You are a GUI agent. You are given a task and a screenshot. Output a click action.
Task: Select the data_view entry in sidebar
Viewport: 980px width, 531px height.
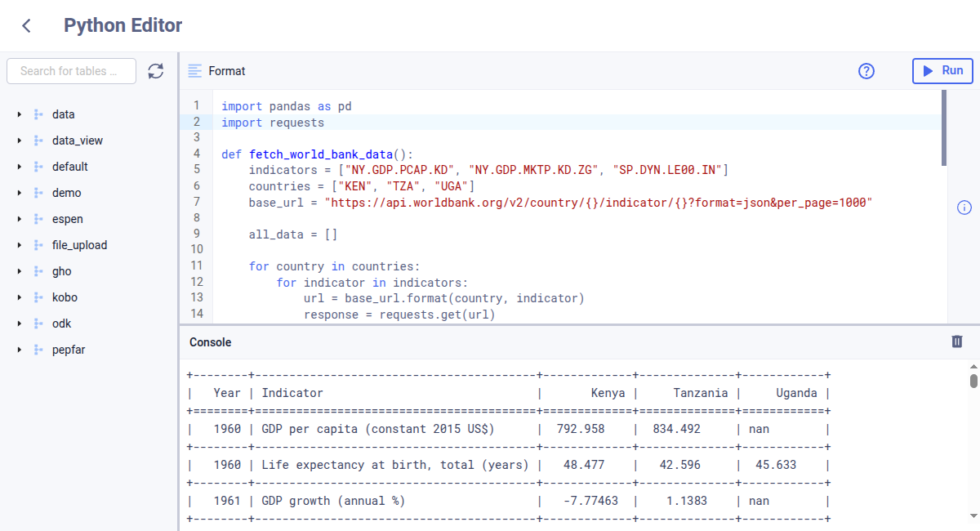pos(78,140)
